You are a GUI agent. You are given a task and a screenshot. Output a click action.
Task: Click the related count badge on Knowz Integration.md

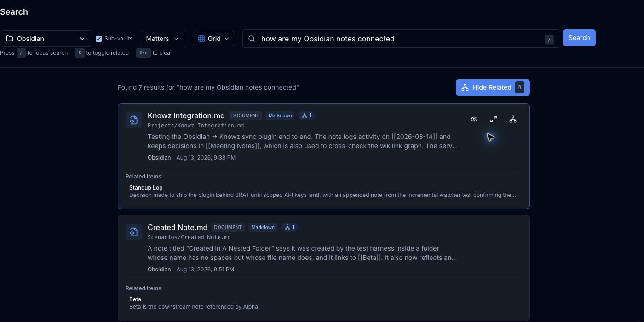[307, 115]
